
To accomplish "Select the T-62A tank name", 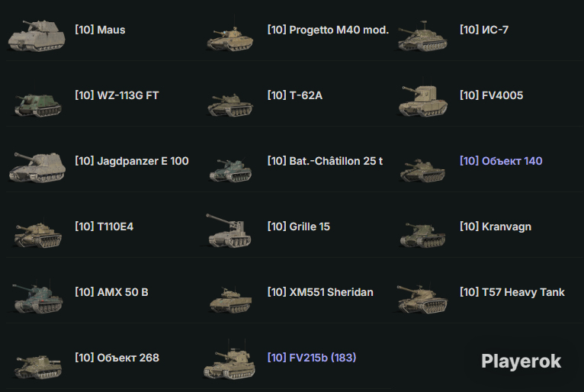I will pos(295,95).
